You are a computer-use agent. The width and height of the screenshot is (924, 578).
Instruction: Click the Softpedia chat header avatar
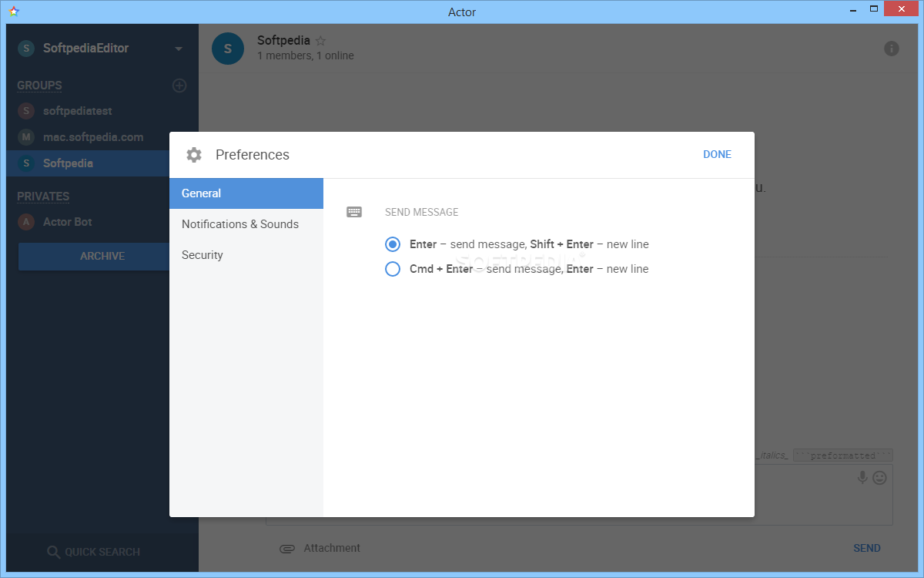pyautogui.click(x=228, y=49)
